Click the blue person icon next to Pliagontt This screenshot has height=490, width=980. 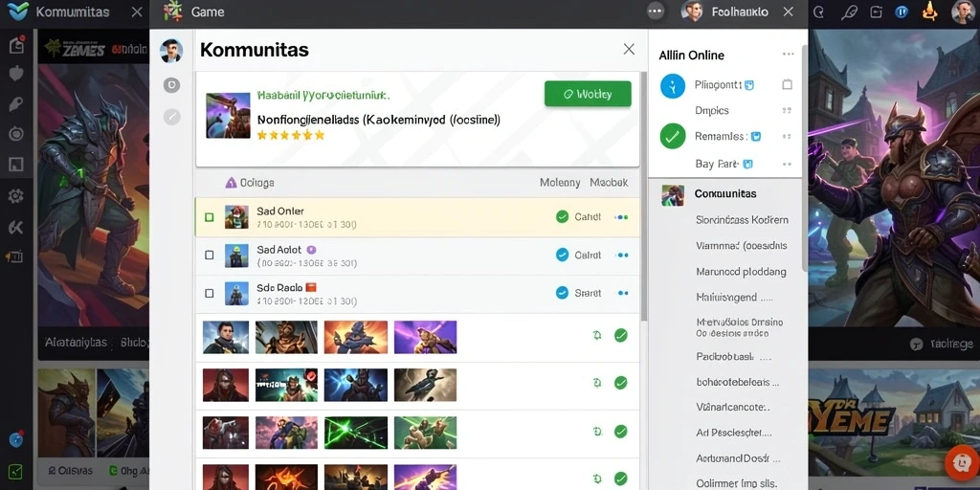click(x=673, y=86)
